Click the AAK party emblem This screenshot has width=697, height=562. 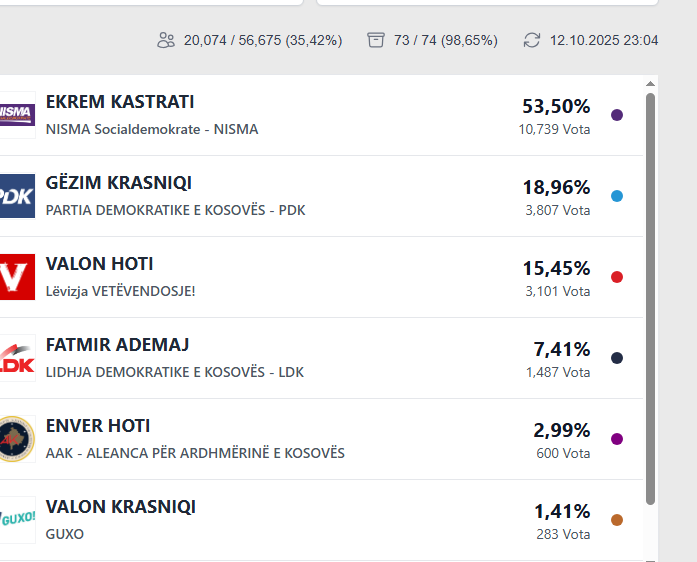[17, 439]
